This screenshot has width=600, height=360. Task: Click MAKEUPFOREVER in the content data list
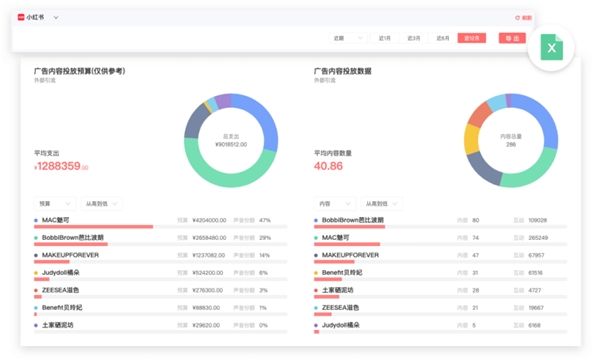pos(351,255)
